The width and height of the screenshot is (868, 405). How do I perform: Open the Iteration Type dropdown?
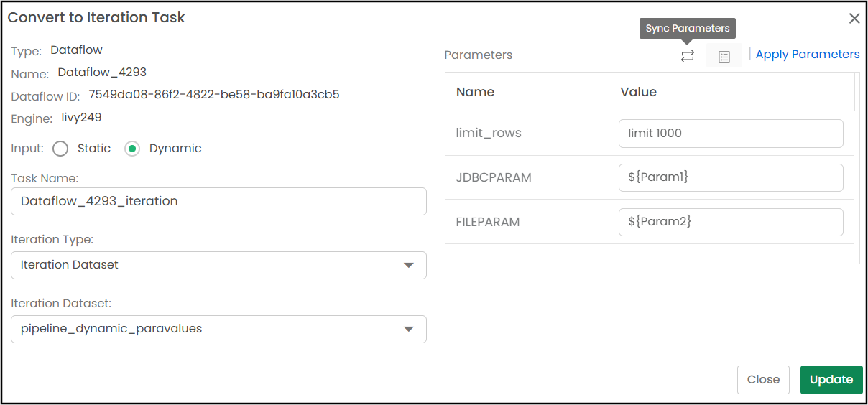218,265
